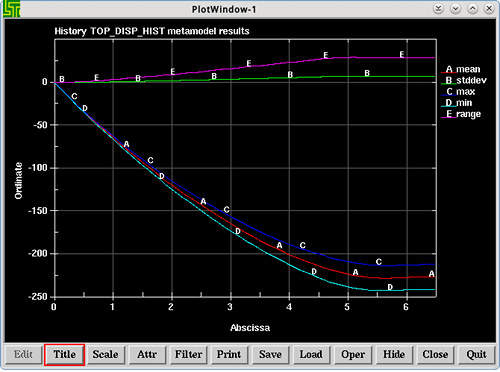500x372 pixels.
Task: Click the down-chevron minimize icon
Action: pyautogui.click(x=455, y=9)
